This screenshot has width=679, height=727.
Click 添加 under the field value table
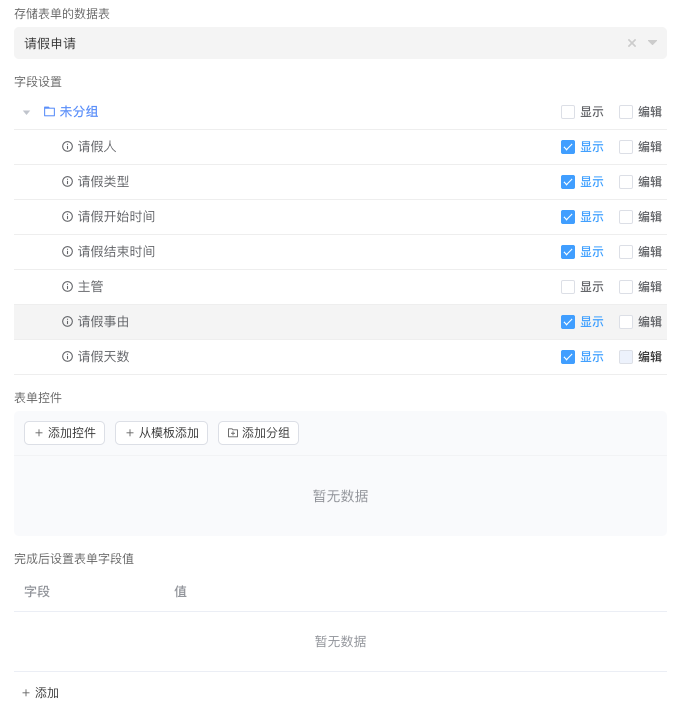click(40, 693)
